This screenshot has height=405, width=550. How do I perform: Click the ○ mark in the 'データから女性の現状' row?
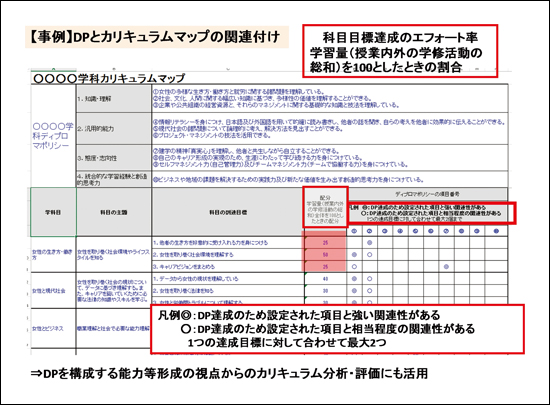point(369,279)
